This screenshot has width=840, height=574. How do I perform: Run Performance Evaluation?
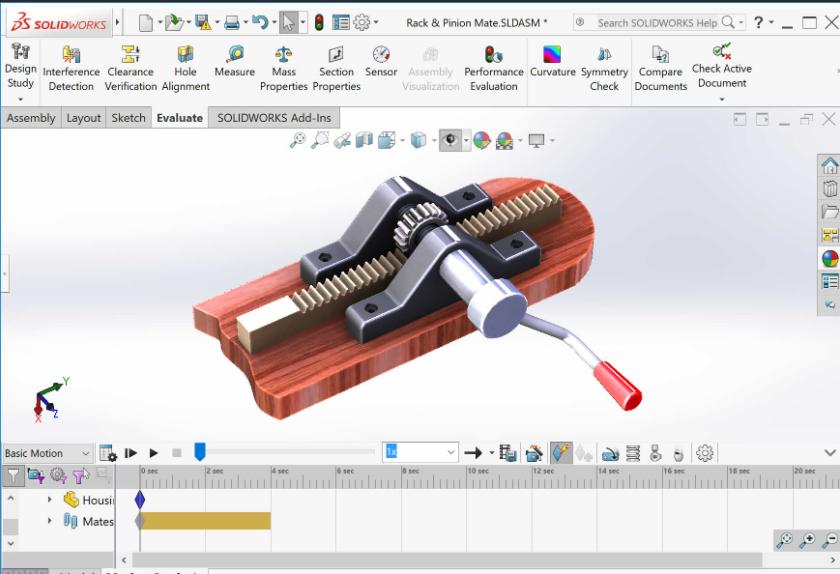tap(493, 69)
